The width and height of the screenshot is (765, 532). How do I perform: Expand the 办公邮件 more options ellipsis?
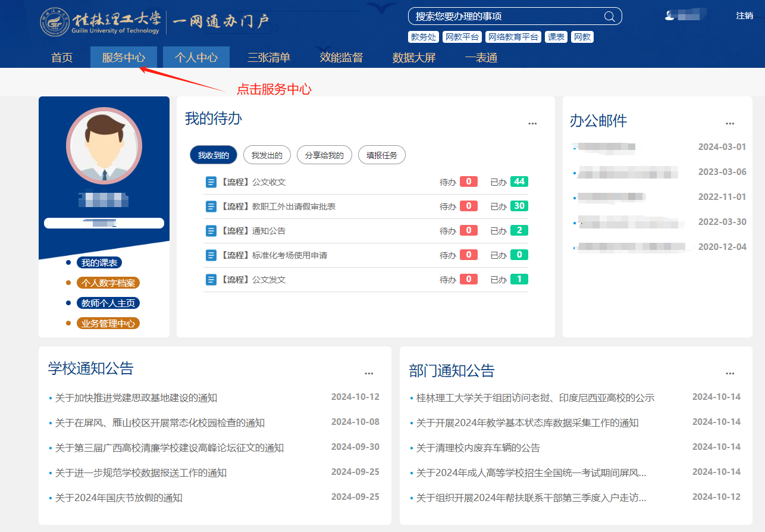coord(730,124)
